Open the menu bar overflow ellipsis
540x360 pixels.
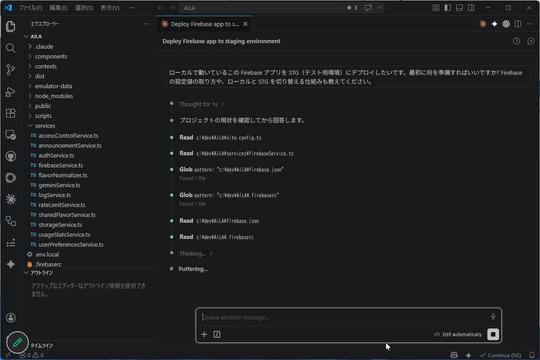pyautogui.click(x=132, y=8)
